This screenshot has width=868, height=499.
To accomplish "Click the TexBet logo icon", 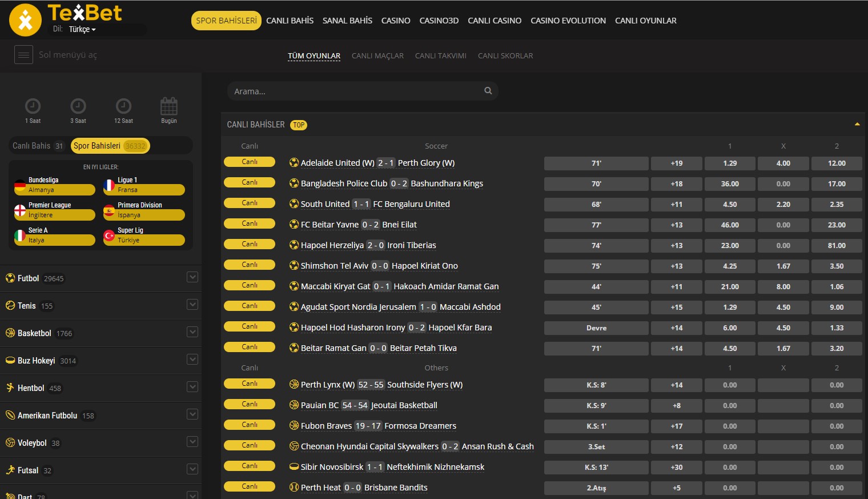I will (26, 20).
